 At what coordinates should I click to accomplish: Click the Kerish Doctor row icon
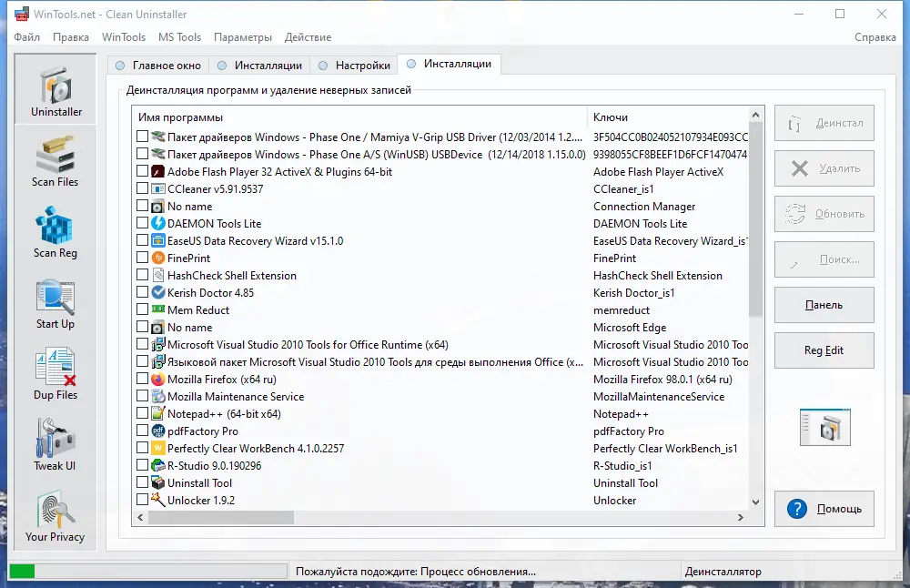coord(157,292)
